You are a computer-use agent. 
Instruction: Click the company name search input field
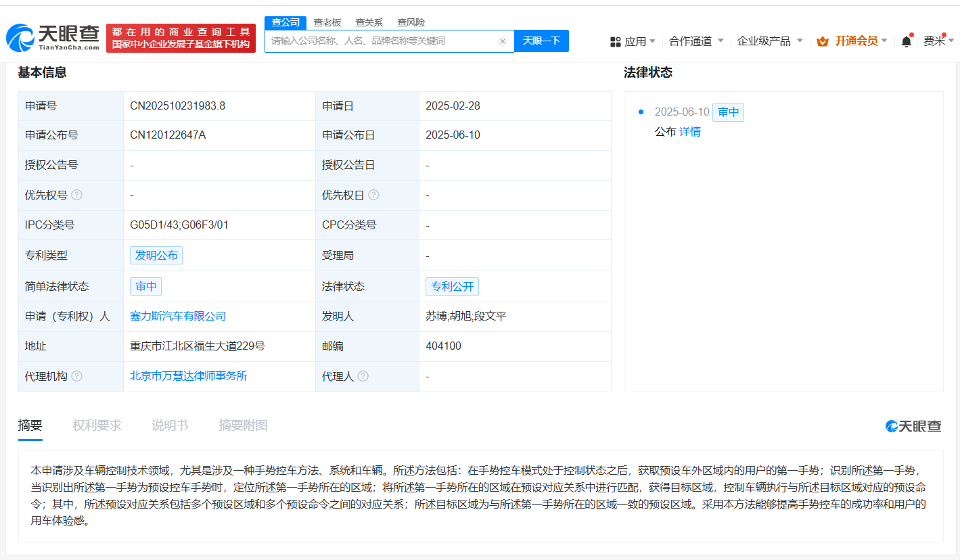(x=382, y=41)
